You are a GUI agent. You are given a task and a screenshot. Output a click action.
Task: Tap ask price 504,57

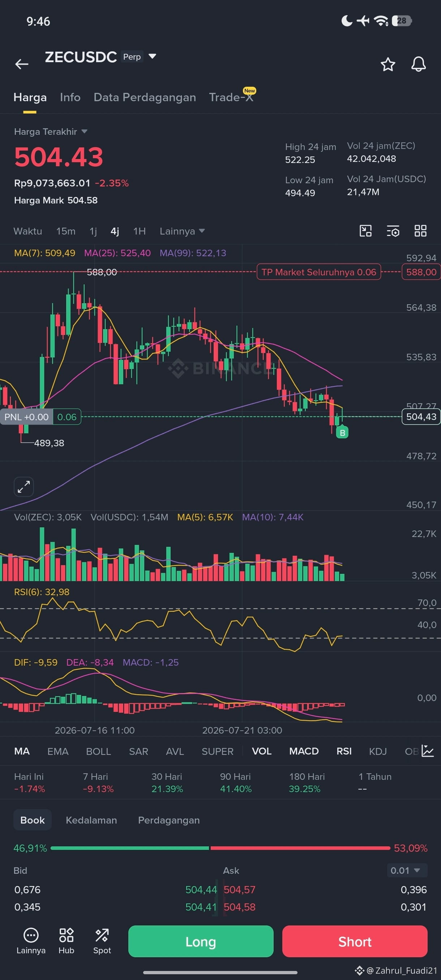point(239,889)
